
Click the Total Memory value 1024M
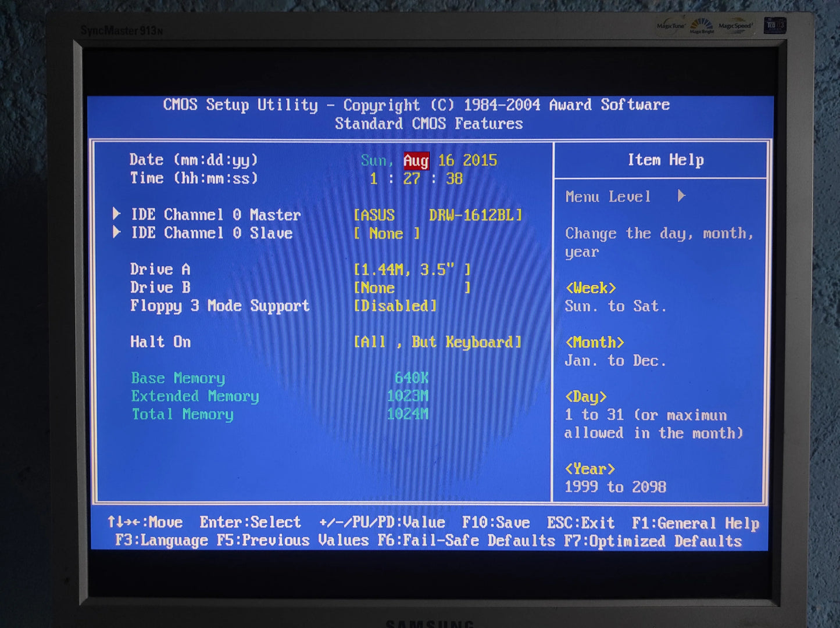[408, 414]
